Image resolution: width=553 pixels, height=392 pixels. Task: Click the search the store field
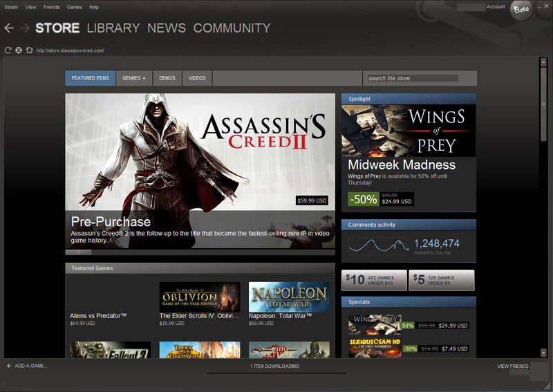point(413,78)
